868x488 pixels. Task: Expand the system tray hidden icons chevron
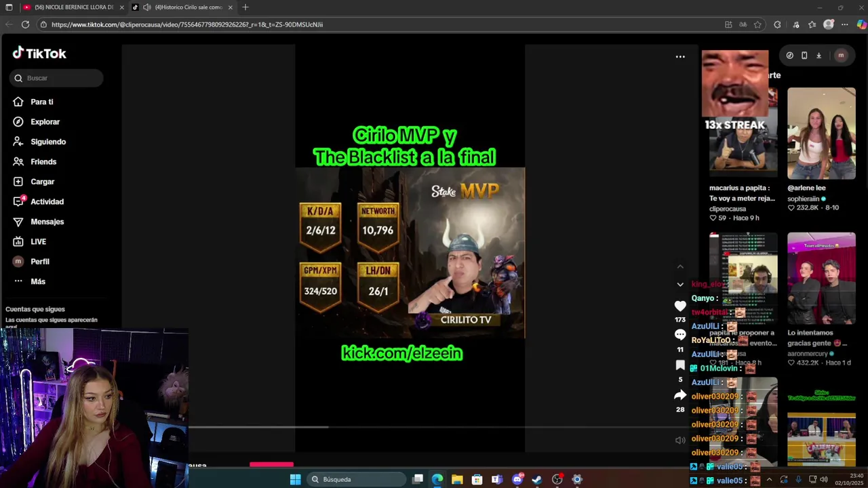[x=769, y=479]
